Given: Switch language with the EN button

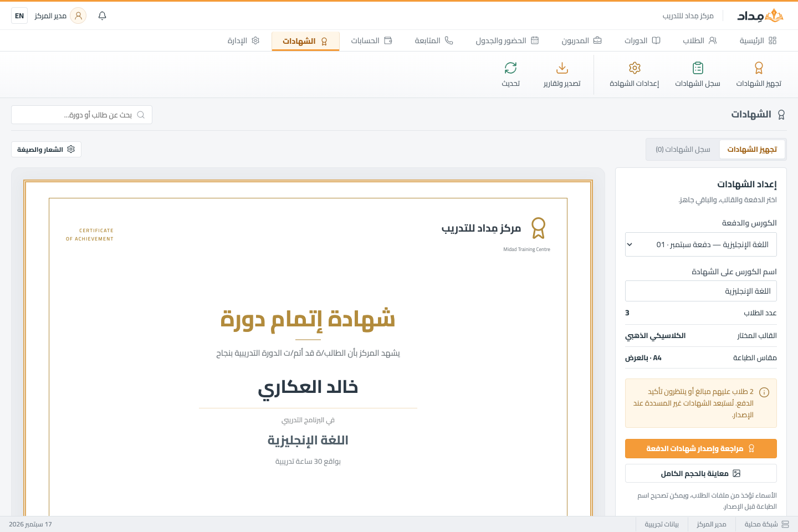Looking at the screenshot, I should [x=19, y=16].
